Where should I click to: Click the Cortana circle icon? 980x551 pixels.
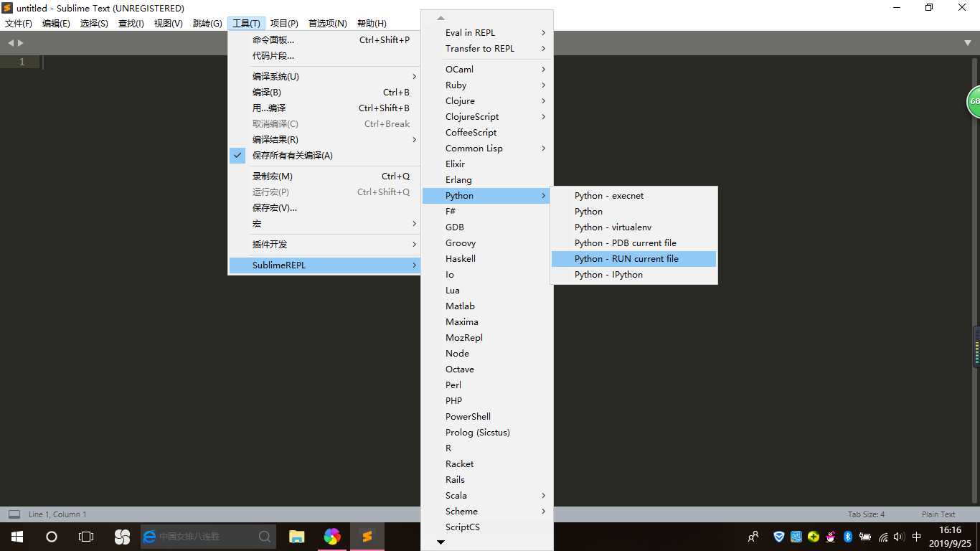coord(52,537)
